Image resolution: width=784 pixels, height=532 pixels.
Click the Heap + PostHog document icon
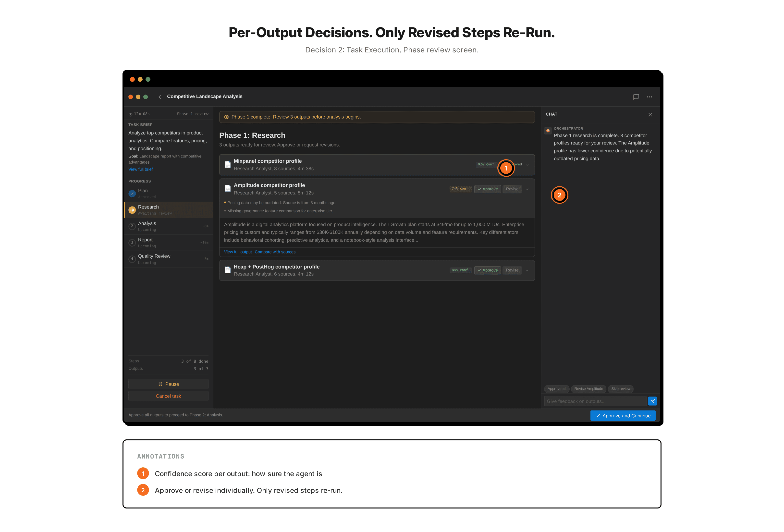pos(228,270)
